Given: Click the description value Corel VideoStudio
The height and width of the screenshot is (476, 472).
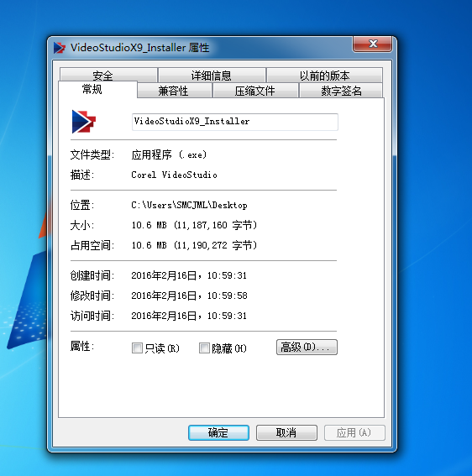Looking at the screenshot, I should pyautogui.click(x=174, y=175).
